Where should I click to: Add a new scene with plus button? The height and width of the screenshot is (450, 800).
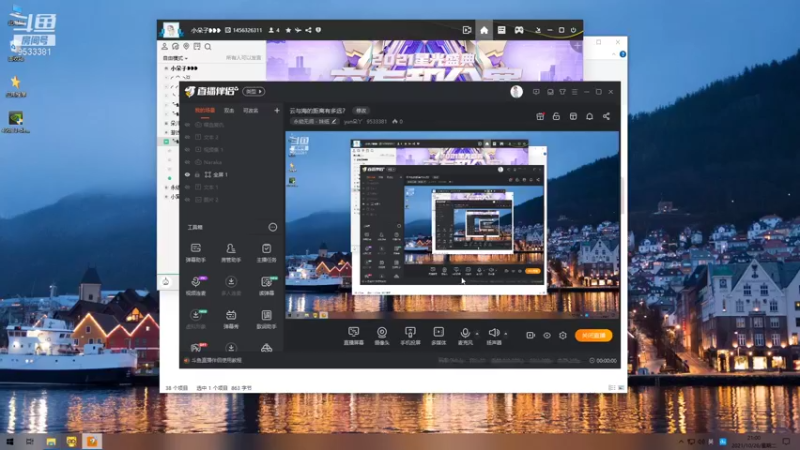(277, 110)
